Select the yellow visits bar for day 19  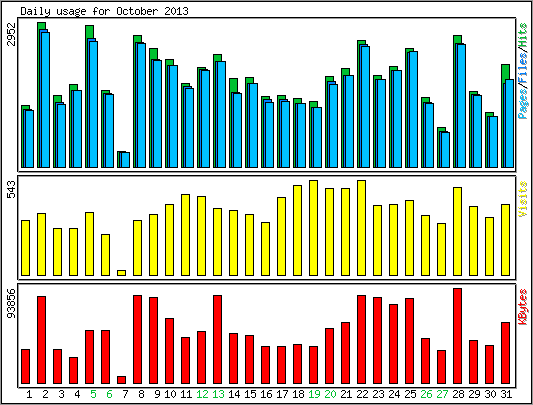click(313, 228)
